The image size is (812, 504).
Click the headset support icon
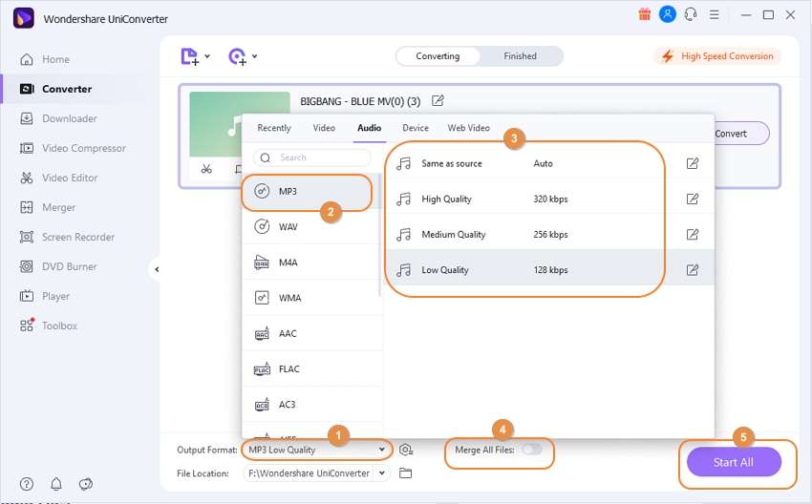coord(691,14)
